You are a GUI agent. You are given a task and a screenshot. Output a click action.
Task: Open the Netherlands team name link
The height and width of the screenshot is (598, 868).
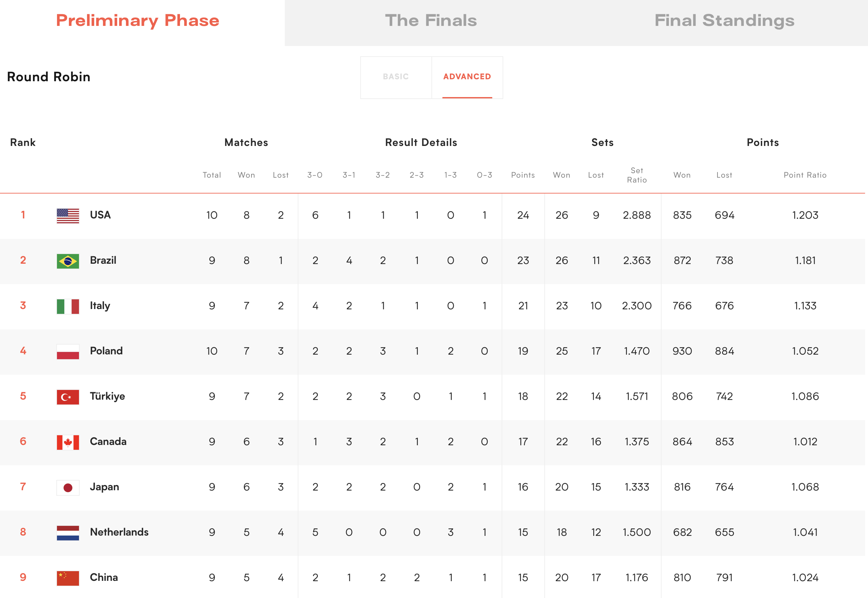click(119, 532)
